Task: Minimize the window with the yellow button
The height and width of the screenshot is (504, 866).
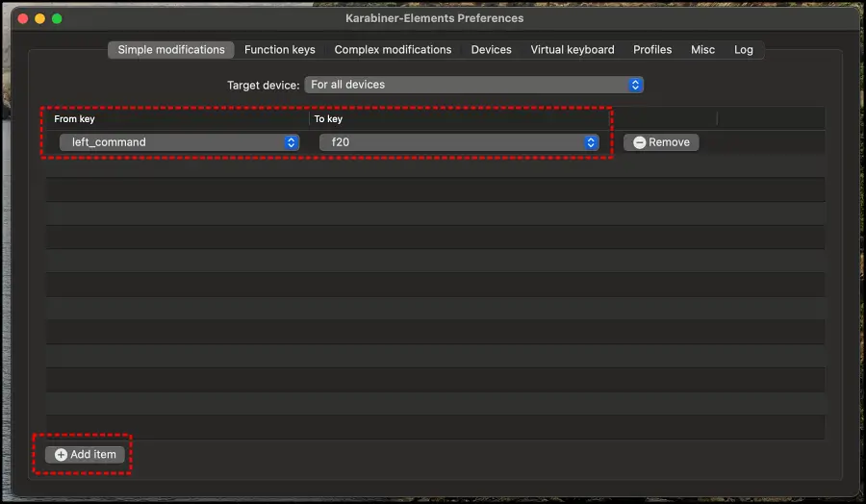Action: pos(39,19)
